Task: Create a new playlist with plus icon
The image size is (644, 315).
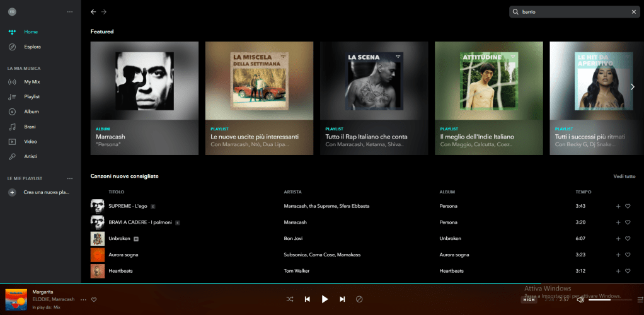Action: click(x=12, y=192)
